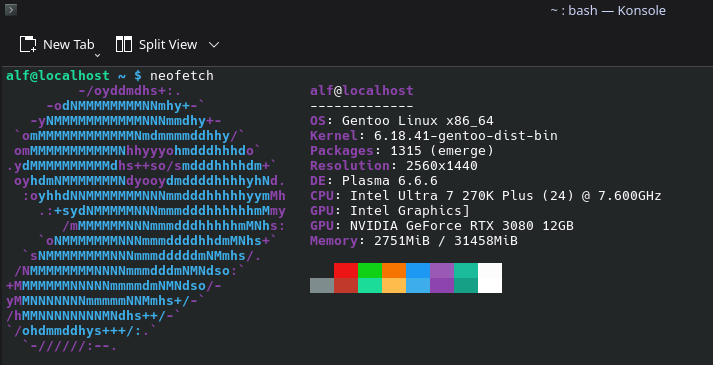Click the DE value "Plasma 6.6.6"

[x=390, y=181]
